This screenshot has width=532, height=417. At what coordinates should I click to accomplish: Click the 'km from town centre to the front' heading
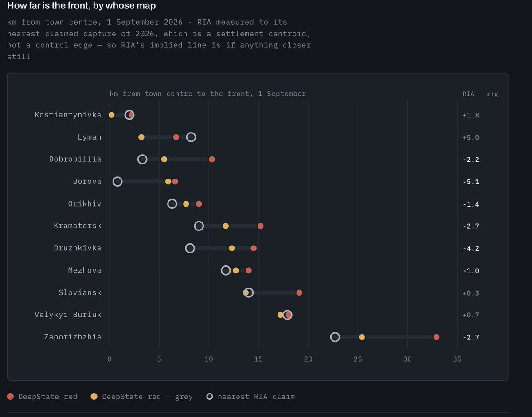(208, 94)
